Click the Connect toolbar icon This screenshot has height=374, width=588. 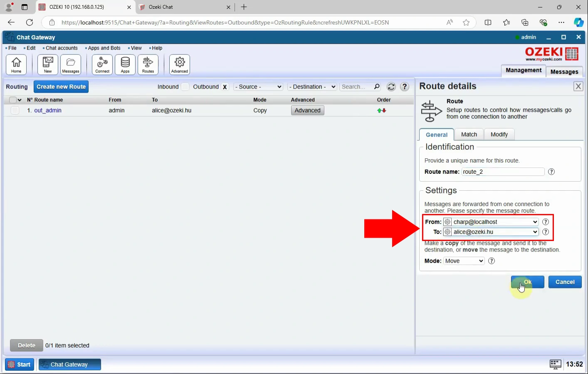102,65
